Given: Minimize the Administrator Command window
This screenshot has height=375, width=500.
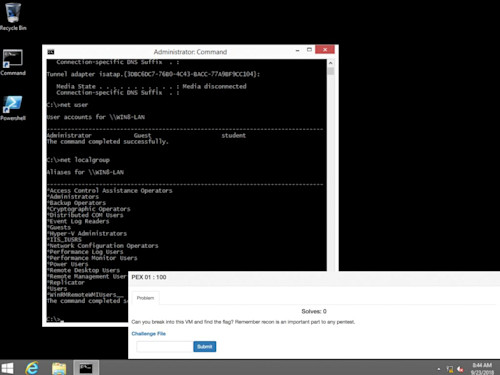Looking at the screenshot, I should click(x=297, y=50).
